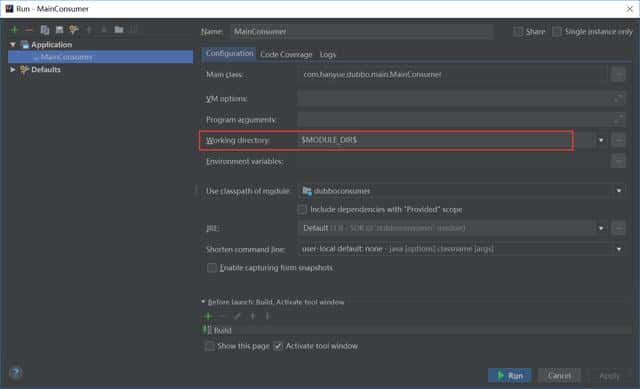
Task: Move configuration down in the toolbar
Action: [104, 30]
